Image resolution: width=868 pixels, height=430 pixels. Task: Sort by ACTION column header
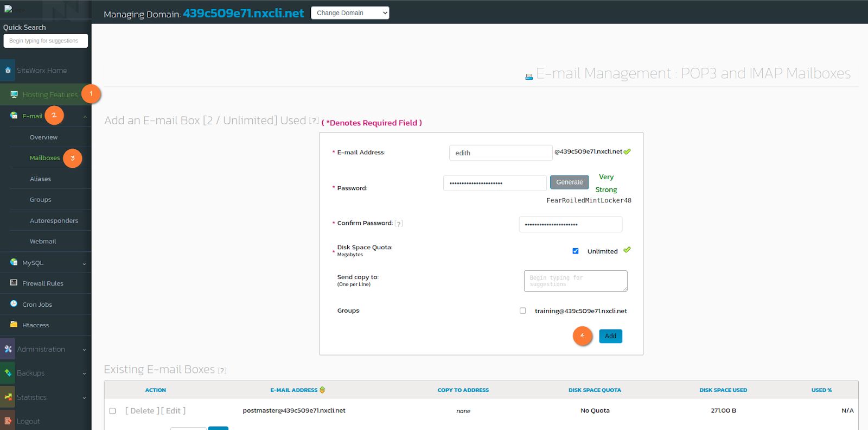156,390
